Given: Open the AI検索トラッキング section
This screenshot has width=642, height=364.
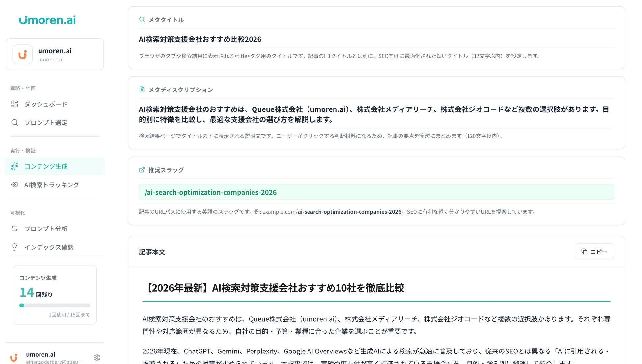Looking at the screenshot, I should [x=51, y=185].
